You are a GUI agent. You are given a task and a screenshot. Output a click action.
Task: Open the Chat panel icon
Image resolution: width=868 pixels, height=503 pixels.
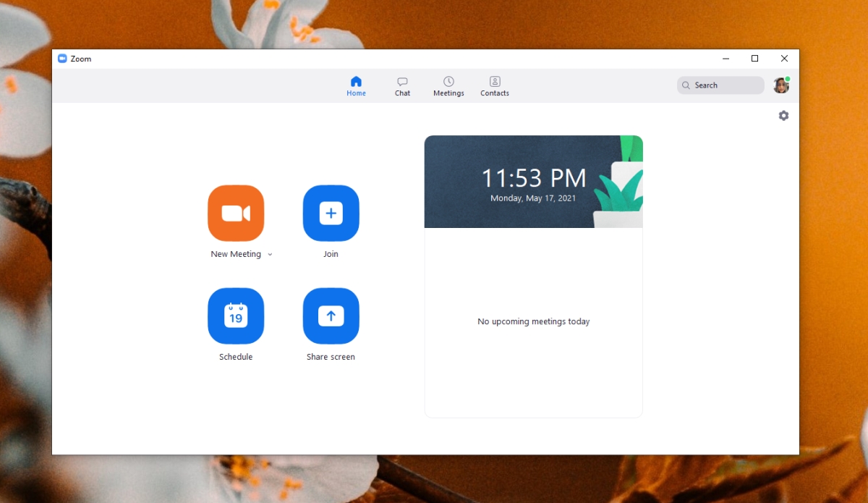pyautogui.click(x=402, y=81)
